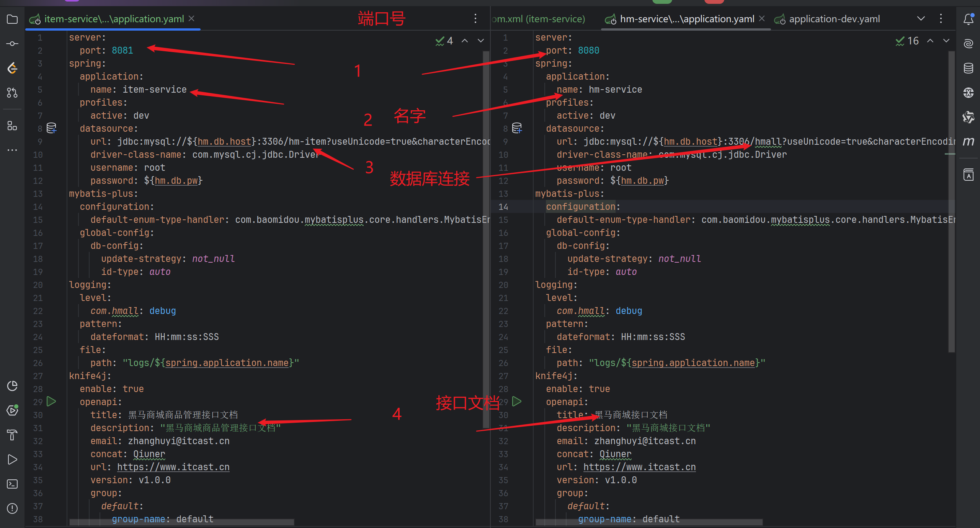Open https://www.itcast.cn link in left editor
Image resolution: width=980 pixels, height=528 pixels.
pos(173,467)
